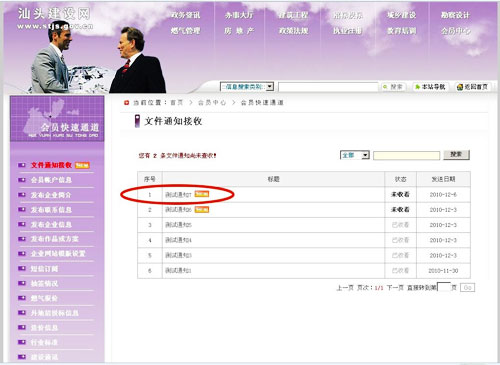Click the 下一页 pagination link
Screen dimensions: 500x365
[395, 287]
